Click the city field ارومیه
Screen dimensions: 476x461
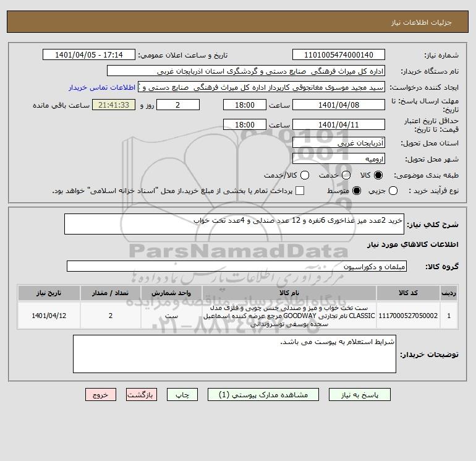[339, 158]
